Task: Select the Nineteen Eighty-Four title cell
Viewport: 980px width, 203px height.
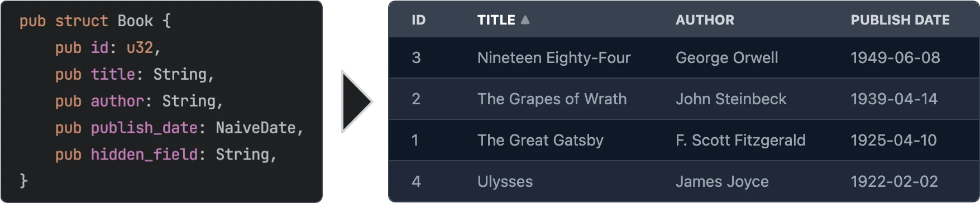Action: tap(554, 57)
